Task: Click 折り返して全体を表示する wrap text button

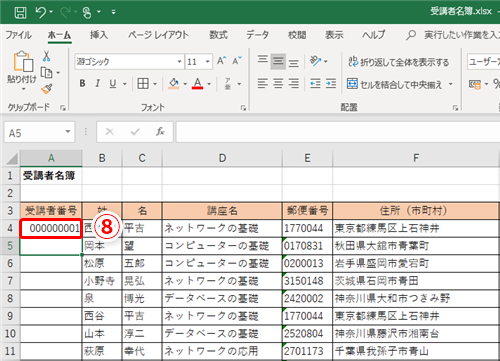Action: [398, 62]
